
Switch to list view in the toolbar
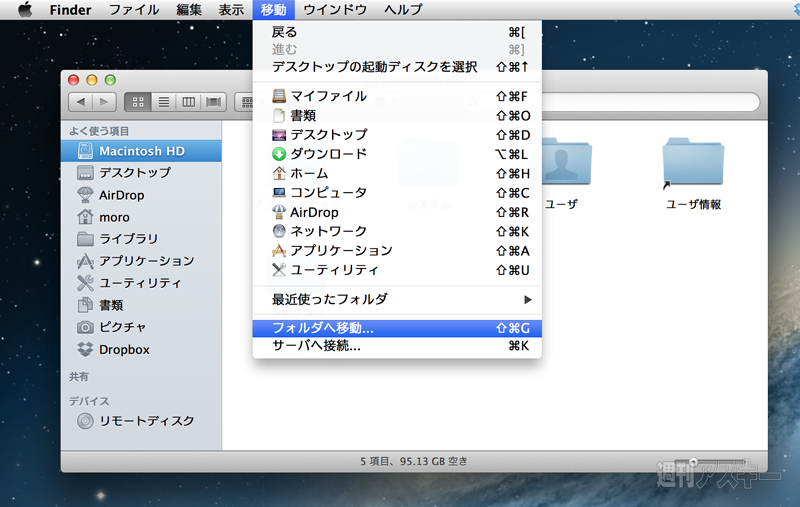163,102
